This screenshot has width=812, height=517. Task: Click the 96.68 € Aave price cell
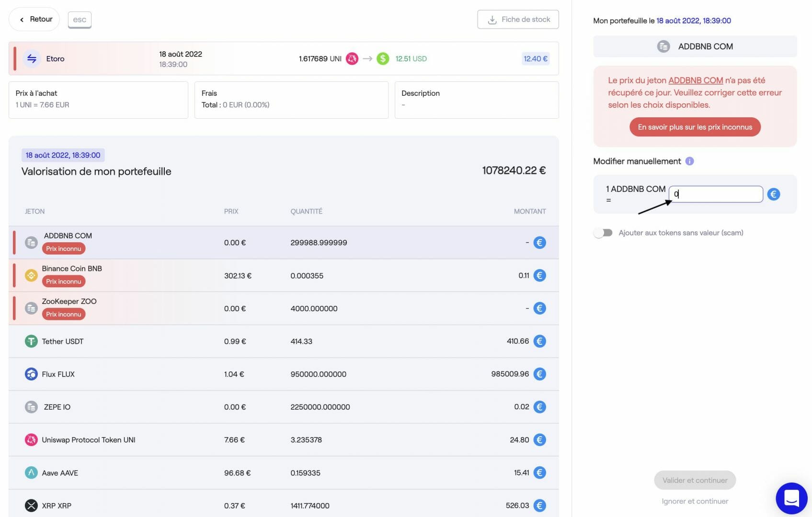[x=237, y=473]
